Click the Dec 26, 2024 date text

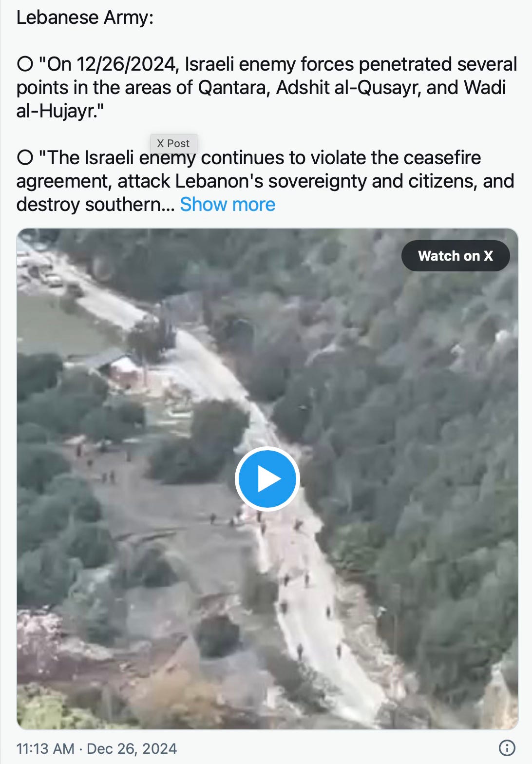point(132,748)
